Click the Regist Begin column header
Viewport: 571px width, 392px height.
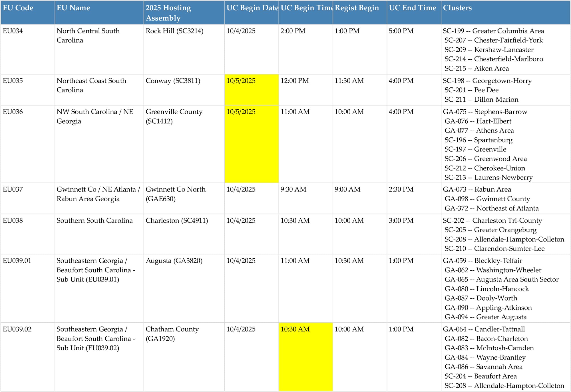357,8
